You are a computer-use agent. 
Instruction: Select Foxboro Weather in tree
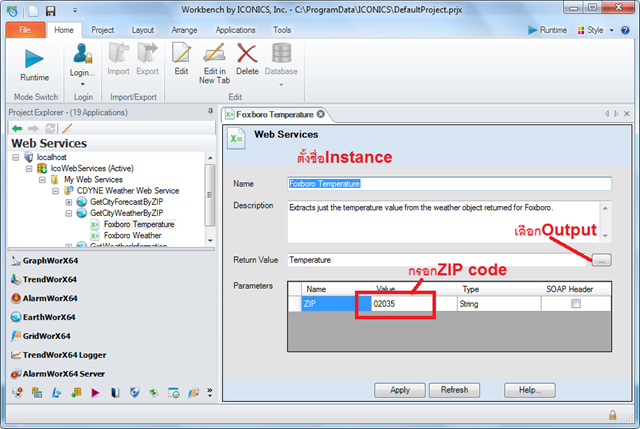coord(132,236)
